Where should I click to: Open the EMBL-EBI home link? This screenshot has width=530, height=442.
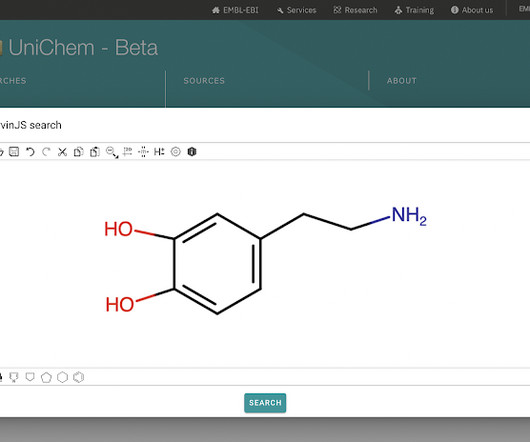[235, 10]
